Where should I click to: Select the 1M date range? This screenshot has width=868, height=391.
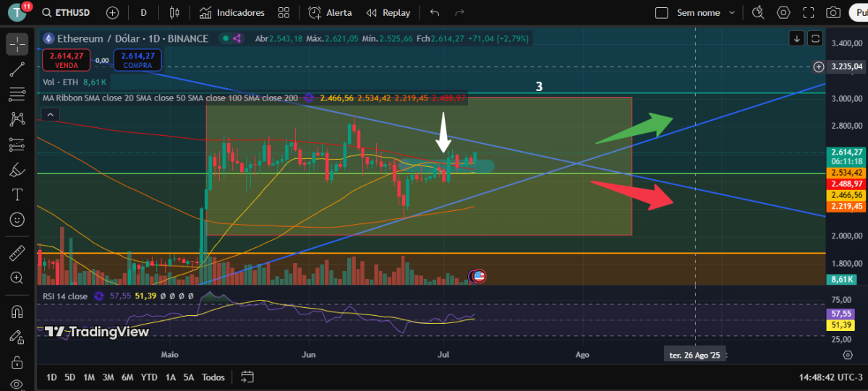tap(89, 377)
